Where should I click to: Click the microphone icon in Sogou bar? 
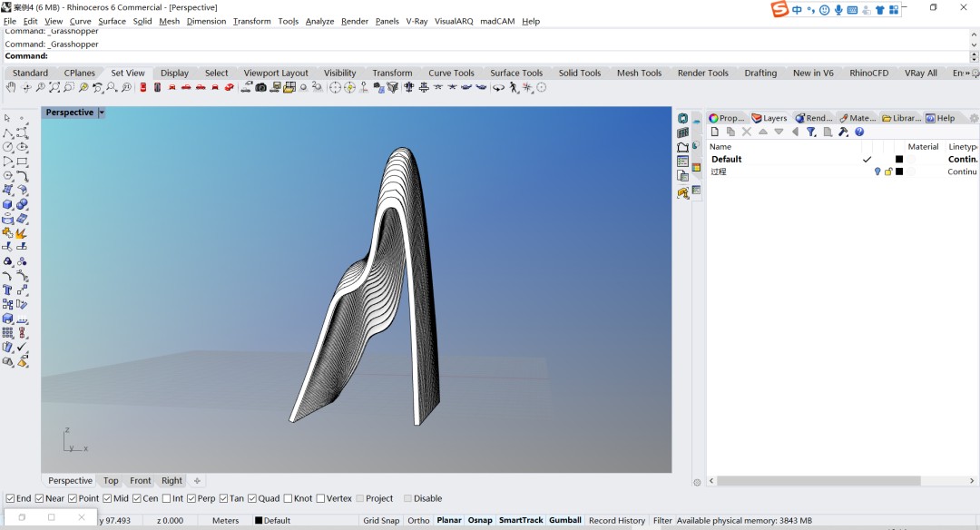(x=838, y=10)
